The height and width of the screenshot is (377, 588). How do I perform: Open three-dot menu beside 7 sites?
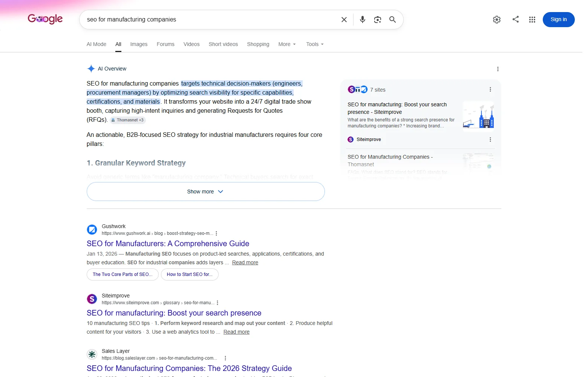[x=490, y=90]
